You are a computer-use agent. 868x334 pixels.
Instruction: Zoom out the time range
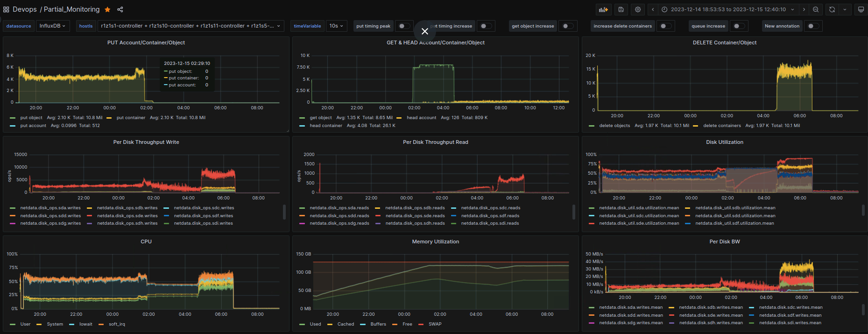tap(816, 9)
